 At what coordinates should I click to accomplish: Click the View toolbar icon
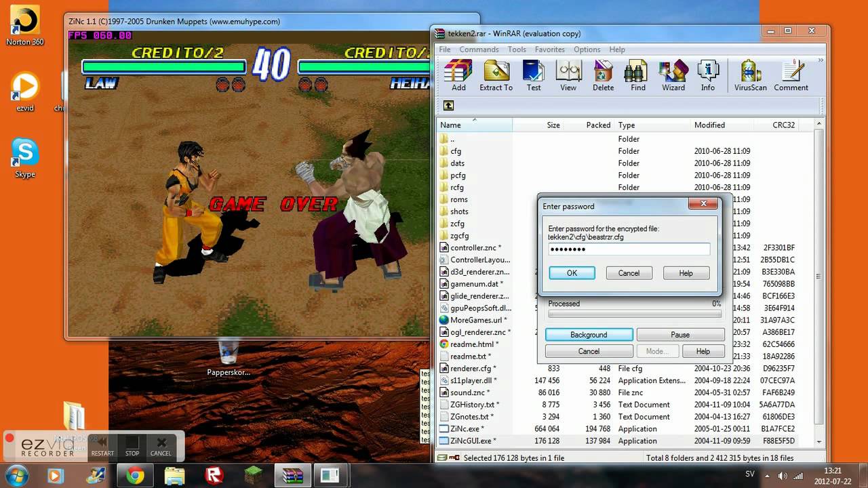(x=568, y=75)
